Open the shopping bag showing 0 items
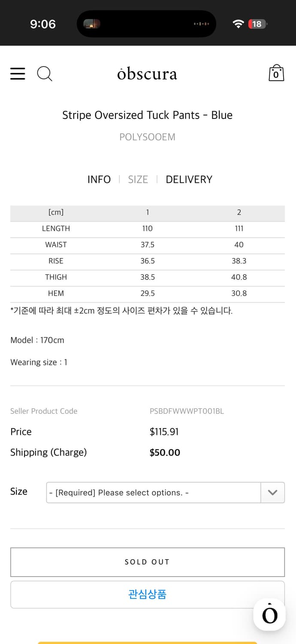 pos(276,73)
